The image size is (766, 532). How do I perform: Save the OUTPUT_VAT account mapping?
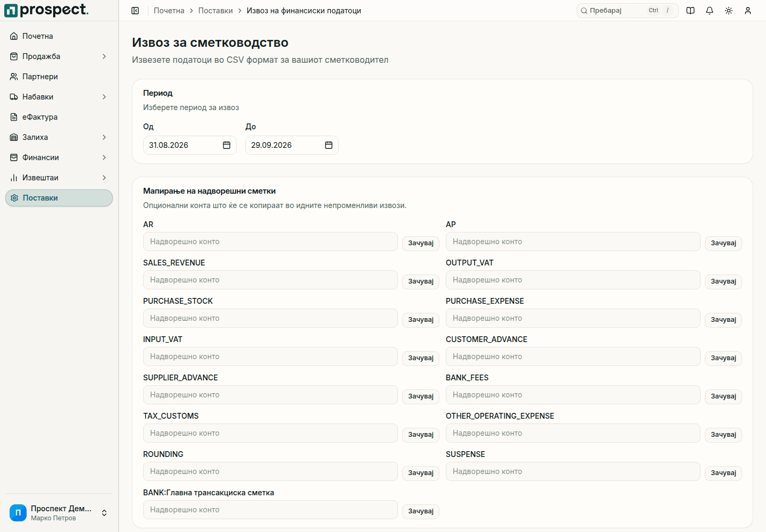(x=723, y=281)
